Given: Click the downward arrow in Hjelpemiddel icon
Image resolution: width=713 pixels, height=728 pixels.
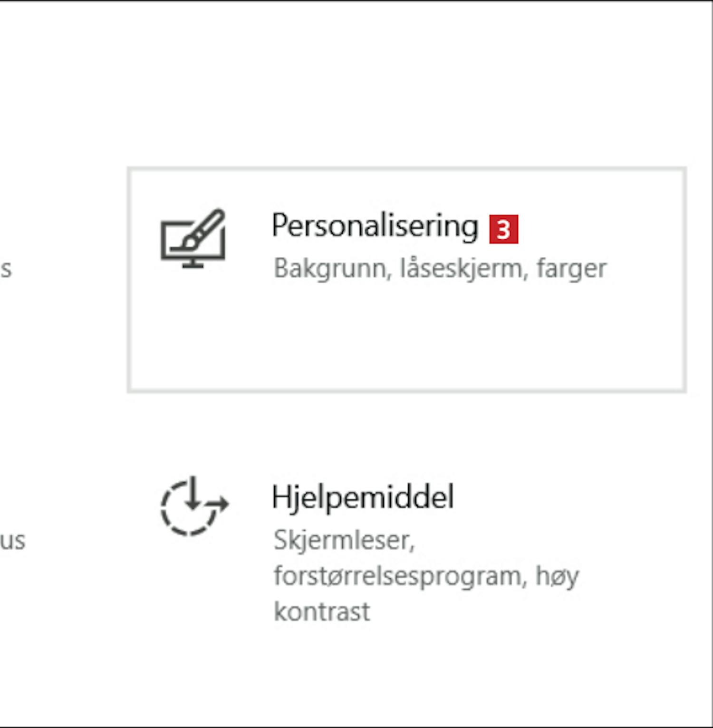Looking at the screenshot, I should click(193, 493).
